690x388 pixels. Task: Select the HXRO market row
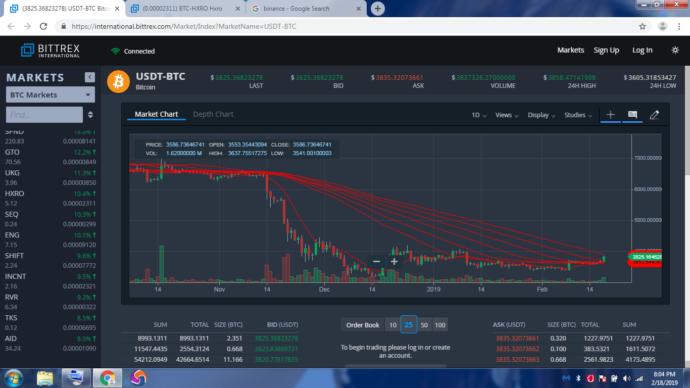[50, 198]
